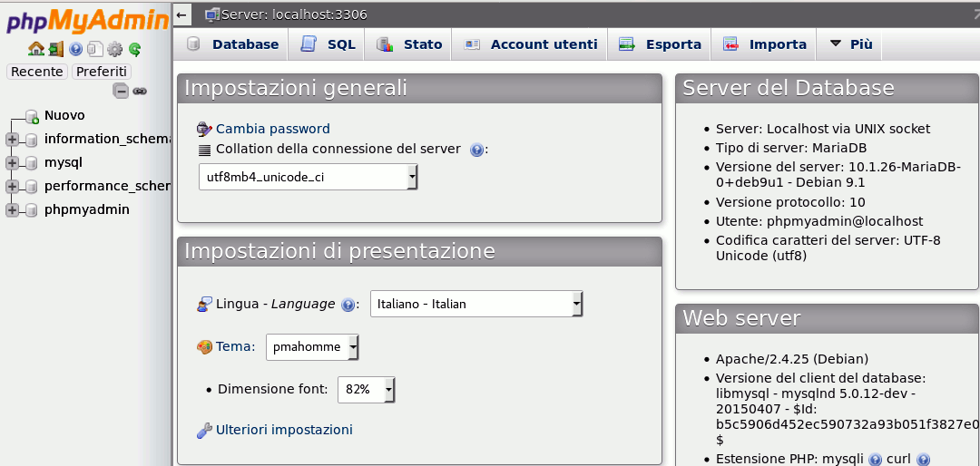The width and height of the screenshot is (980, 466).
Task: Expand the performance_schema tree node
Action: coord(12,187)
